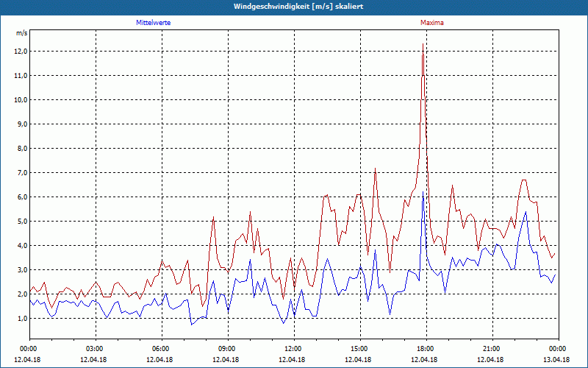Click the y-axis value '6,0'
Image resolution: width=588 pixels, height=368 pixels.
[x=23, y=197]
